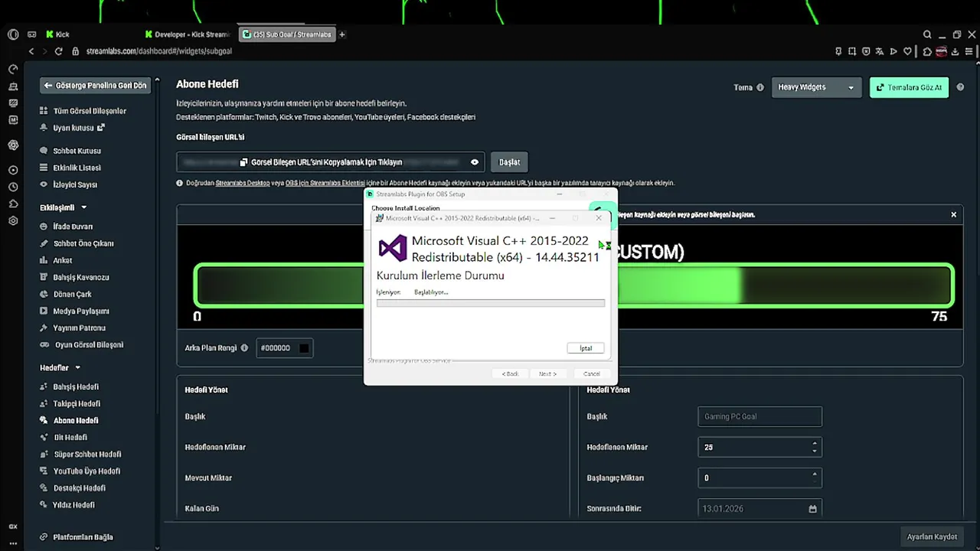Cancel the Visual C++ install with İptal
This screenshot has height=551, width=980.
pyautogui.click(x=586, y=348)
